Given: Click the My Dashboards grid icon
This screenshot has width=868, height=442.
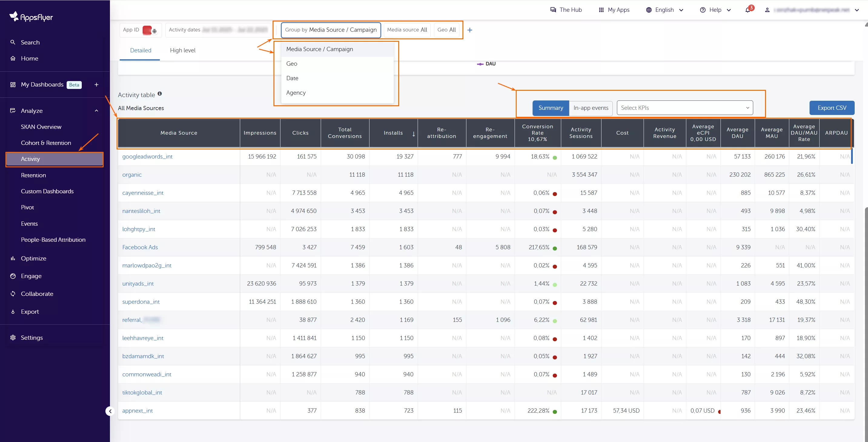Looking at the screenshot, I should tap(13, 84).
